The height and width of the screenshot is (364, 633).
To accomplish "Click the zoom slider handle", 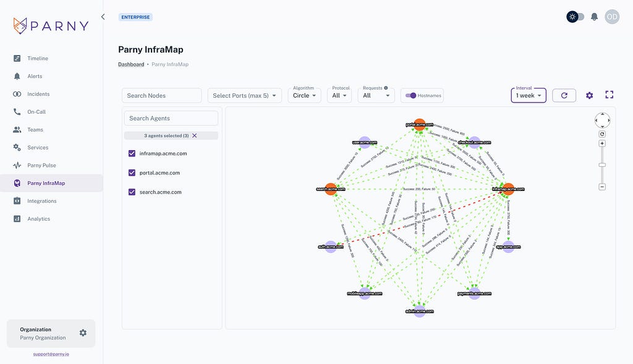I will pos(602,165).
